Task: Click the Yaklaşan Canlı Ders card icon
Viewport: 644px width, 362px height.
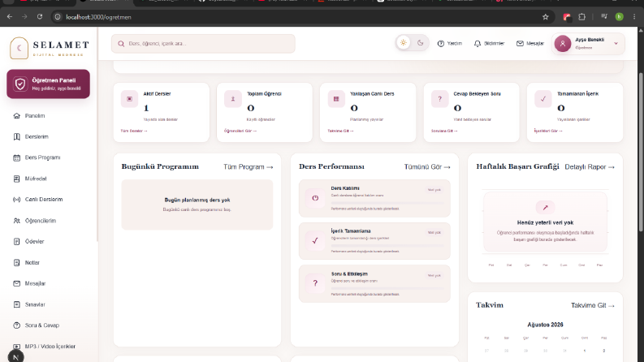Action: (x=336, y=99)
